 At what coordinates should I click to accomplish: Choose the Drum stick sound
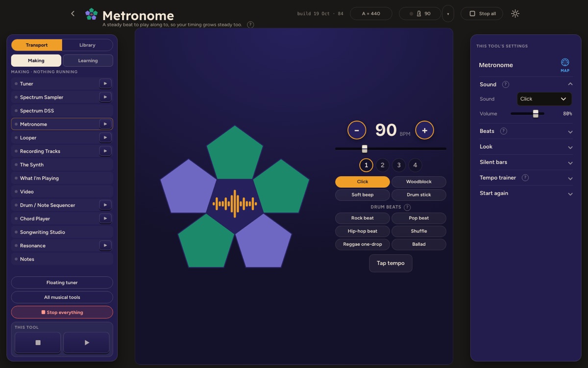coord(419,195)
